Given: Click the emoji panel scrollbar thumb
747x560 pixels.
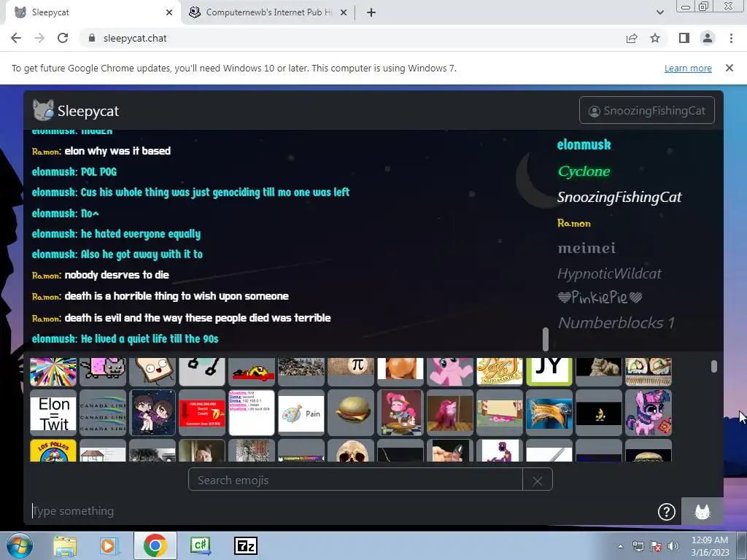Looking at the screenshot, I should [713, 366].
